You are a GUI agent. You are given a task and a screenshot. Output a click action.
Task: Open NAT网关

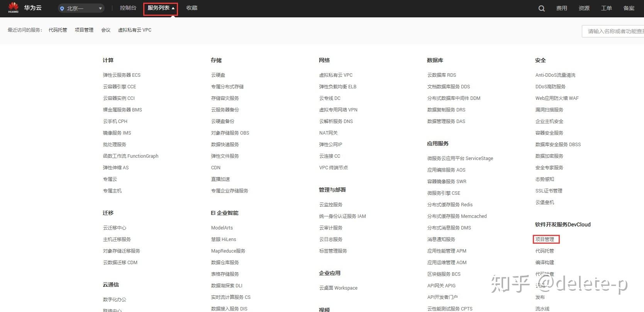coord(329,133)
